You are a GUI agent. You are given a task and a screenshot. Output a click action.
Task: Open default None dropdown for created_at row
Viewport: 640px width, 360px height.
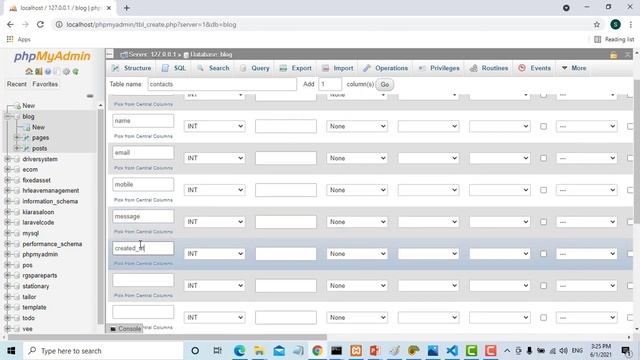click(357, 253)
